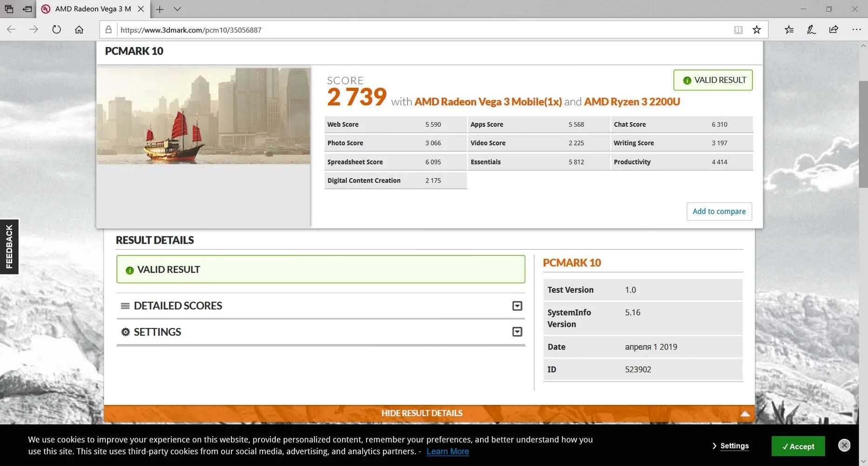Expand the SETTINGS section arrow

click(517, 332)
